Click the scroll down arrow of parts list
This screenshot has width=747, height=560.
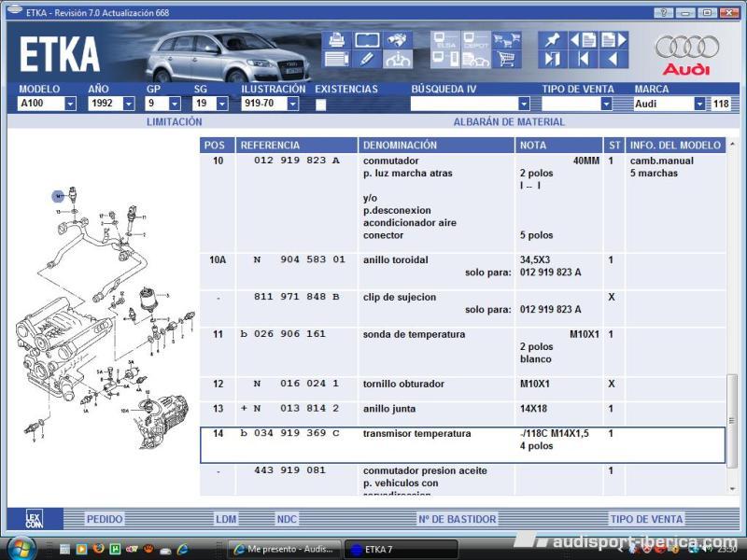[x=732, y=489]
